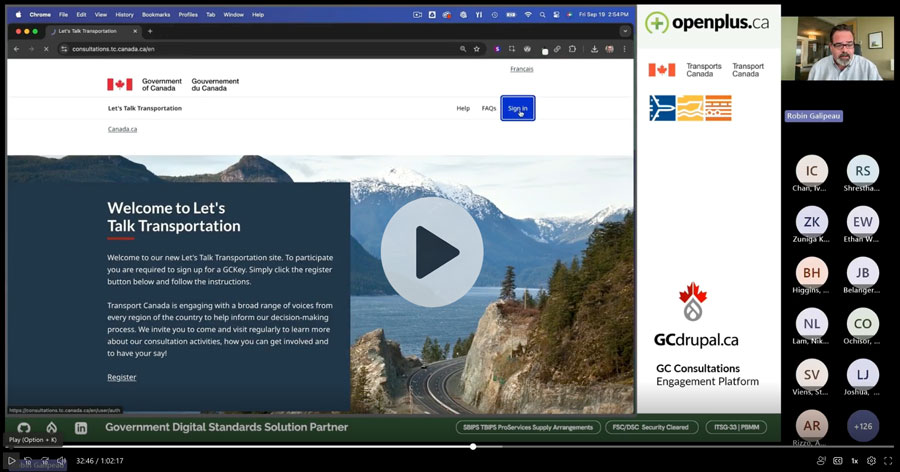900x472 pixels.
Task: Switch language with the Français link
Action: [521, 69]
